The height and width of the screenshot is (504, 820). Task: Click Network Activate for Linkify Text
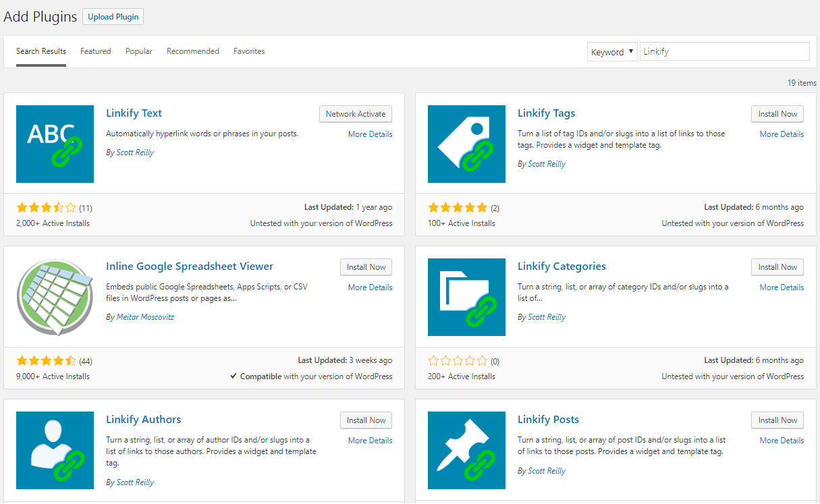(355, 114)
